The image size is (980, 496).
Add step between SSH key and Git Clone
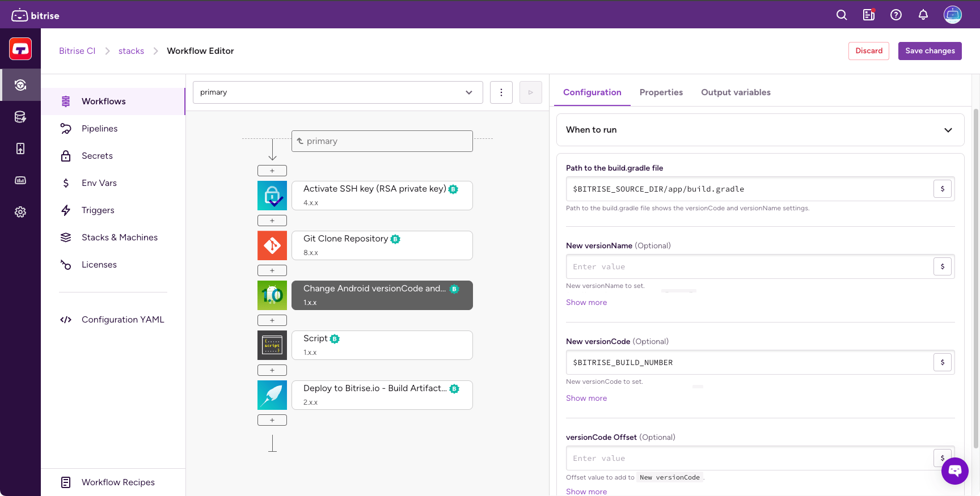pos(272,221)
